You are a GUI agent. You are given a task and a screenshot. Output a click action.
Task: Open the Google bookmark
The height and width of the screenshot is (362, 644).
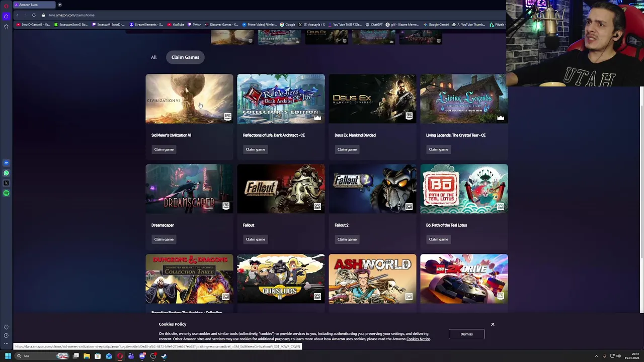(288, 25)
